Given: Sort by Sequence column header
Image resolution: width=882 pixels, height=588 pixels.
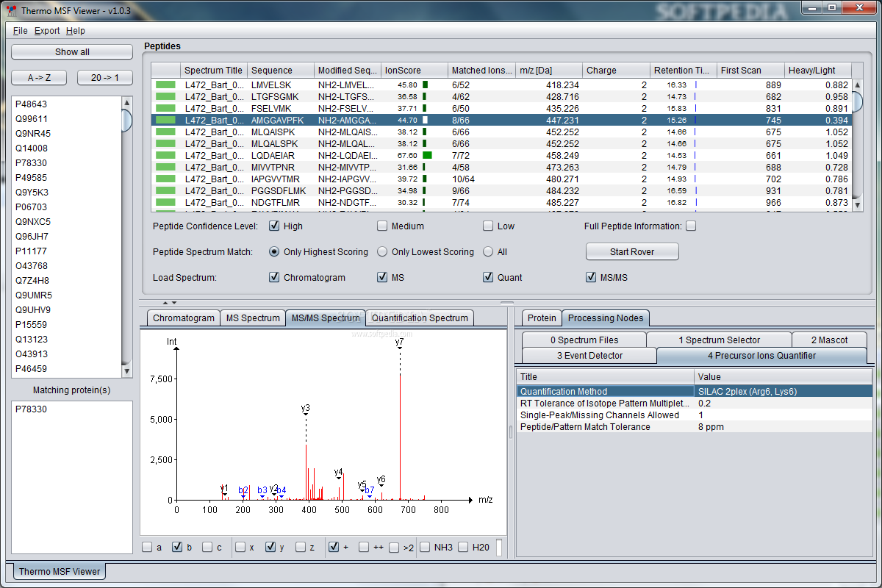Looking at the screenshot, I should coord(281,70).
